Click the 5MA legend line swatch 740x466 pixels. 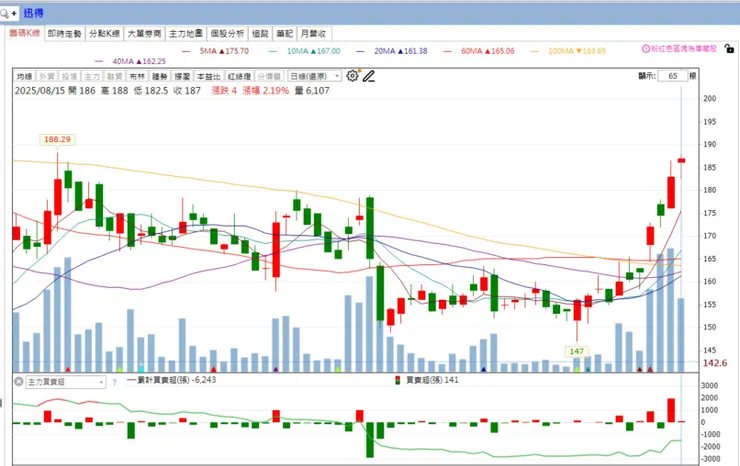(x=185, y=51)
